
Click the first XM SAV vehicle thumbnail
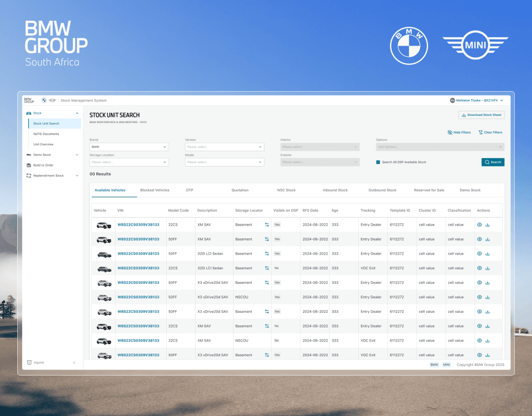click(104, 225)
